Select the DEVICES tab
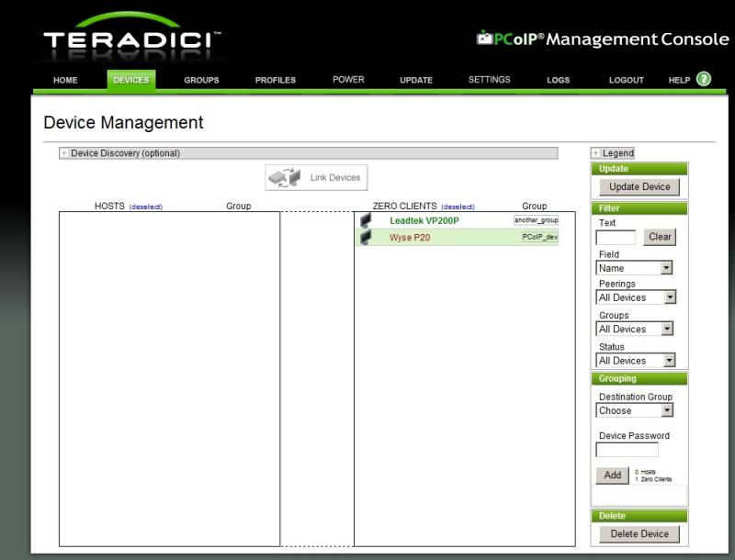 (x=131, y=80)
